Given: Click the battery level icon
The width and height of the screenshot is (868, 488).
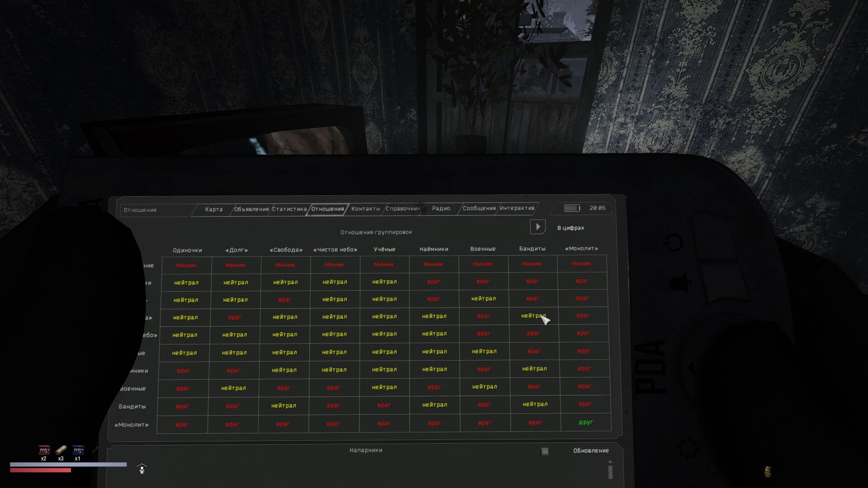Looking at the screenshot, I should 572,208.
